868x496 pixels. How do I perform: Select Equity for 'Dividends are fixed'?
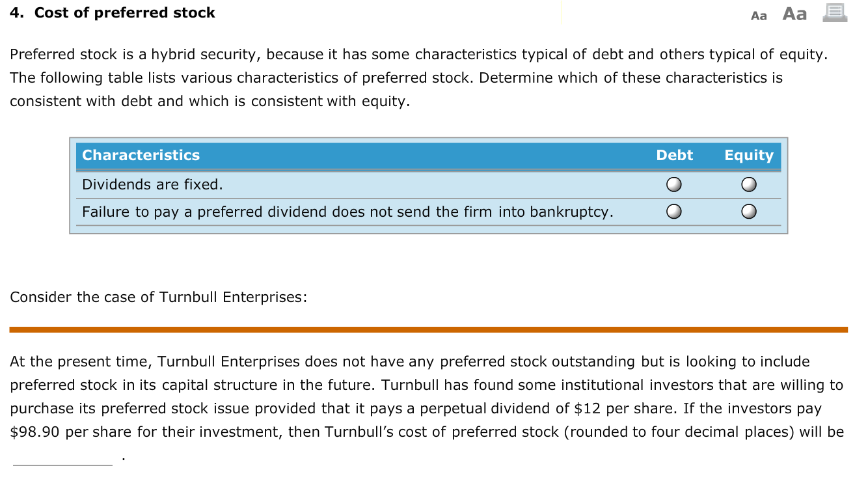tap(748, 184)
